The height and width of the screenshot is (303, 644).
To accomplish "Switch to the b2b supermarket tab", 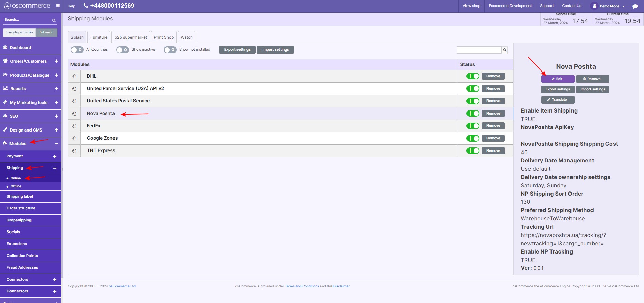I will click(131, 37).
